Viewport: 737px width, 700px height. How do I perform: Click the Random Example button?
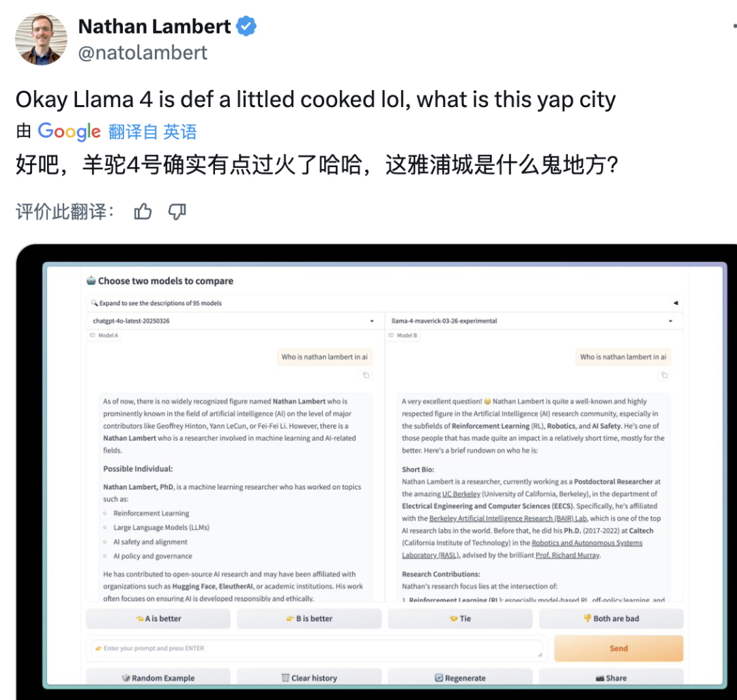pos(158,677)
